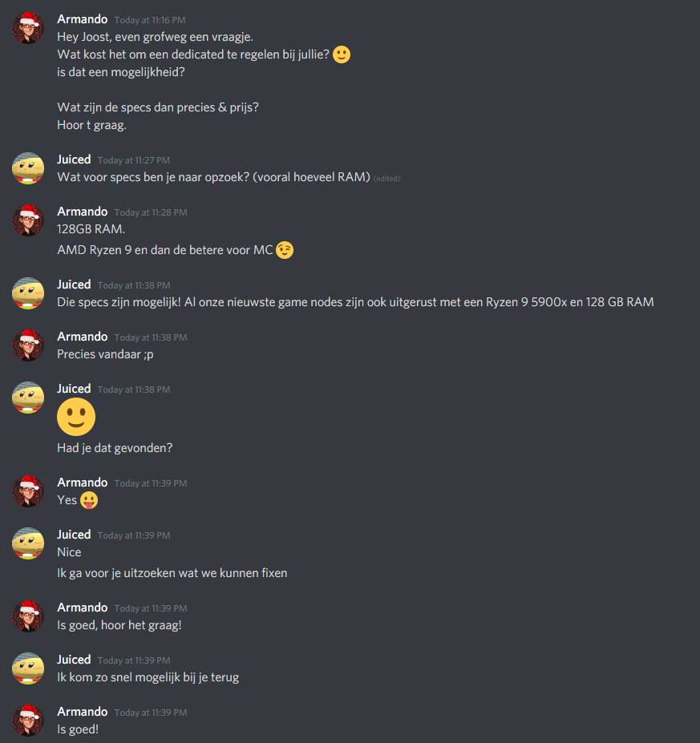Image resolution: width=700 pixels, height=743 pixels.
Task: Click Armando's avatar on the last 'Is goed!' message
Action: (28, 721)
